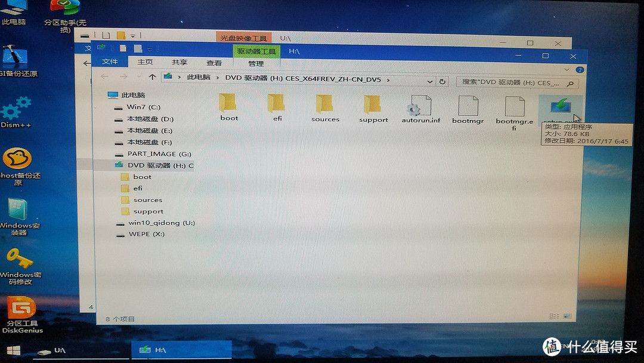The image size is (644, 363).
Task: Switch to the 查看 ribbon tab
Action: pyautogui.click(x=214, y=63)
